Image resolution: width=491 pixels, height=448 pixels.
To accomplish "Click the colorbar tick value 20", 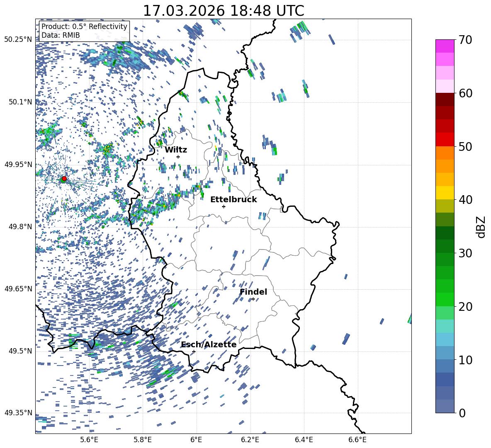I will tap(465, 307).
